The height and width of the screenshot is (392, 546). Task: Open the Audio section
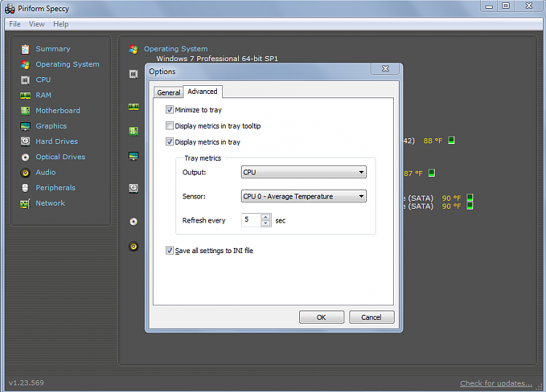(46, 172)
